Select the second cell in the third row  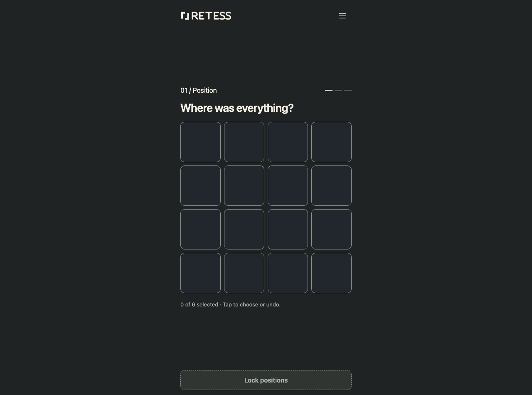(244, 229)
